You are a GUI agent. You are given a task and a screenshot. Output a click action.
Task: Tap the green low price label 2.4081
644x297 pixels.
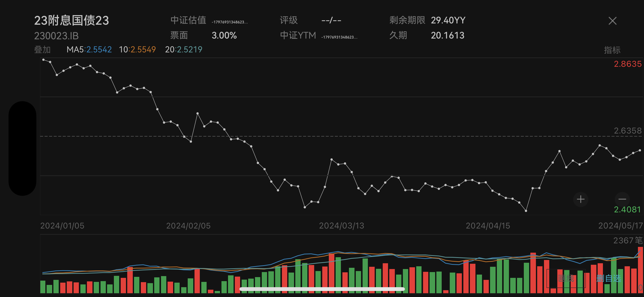(627, 210)
